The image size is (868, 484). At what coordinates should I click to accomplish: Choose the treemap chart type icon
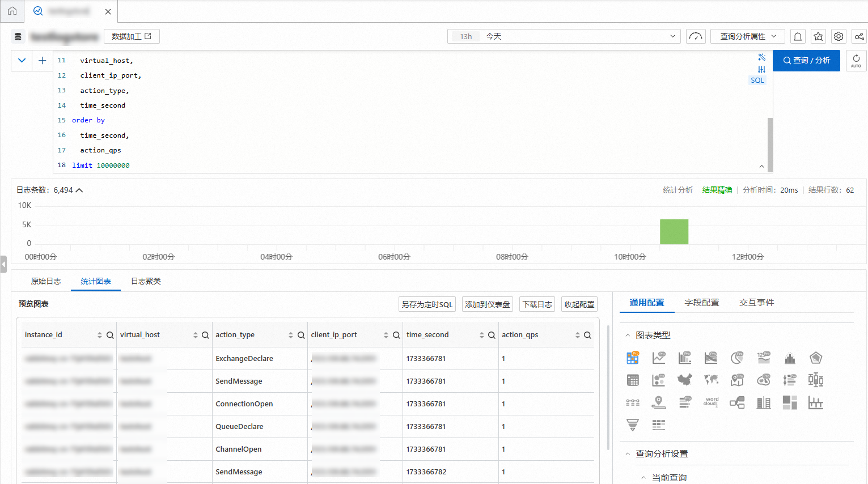[x=790, y=402]
